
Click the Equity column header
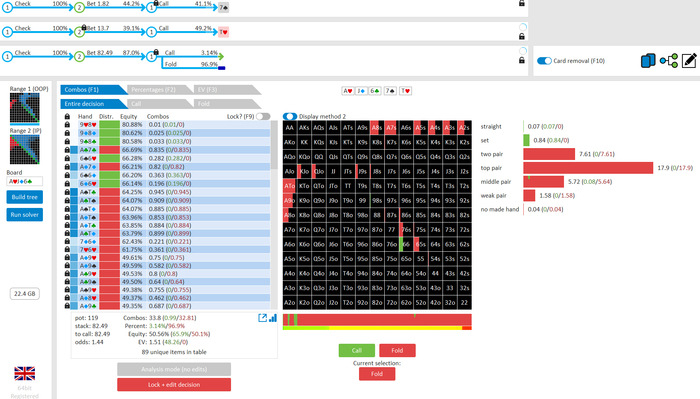pos(129,116)
